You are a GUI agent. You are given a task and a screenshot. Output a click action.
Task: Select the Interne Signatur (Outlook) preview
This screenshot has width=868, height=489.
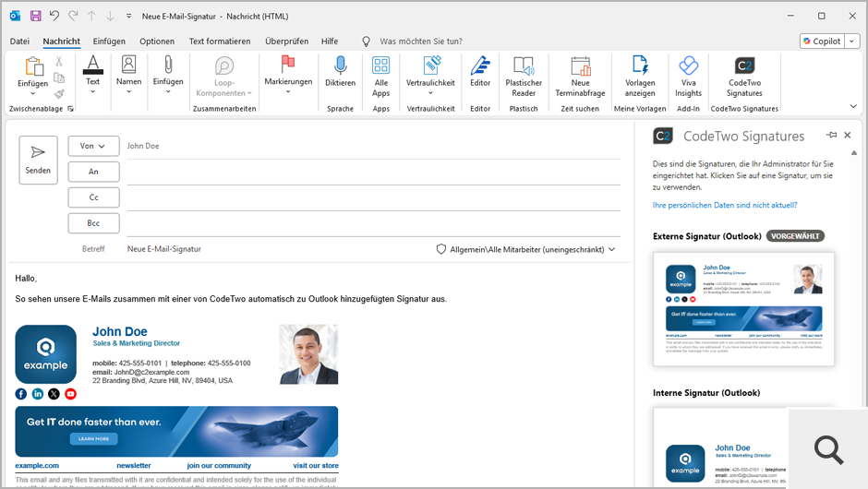tap(719, 448)
